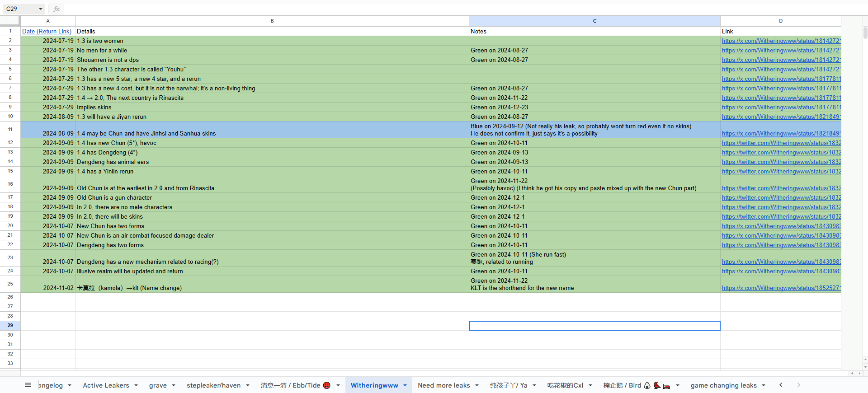Select 'Green on 2024-12-23' note cell

click(594, 107)
